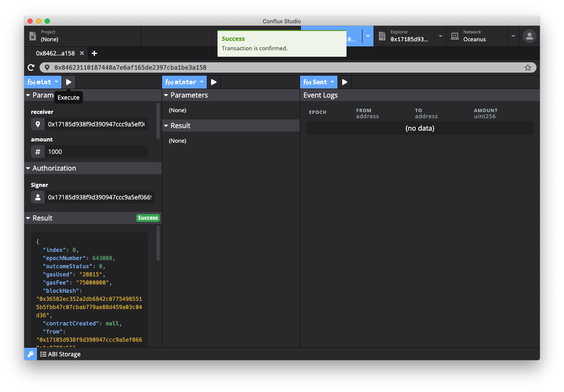Open the user profile avatar
Image resolution: width=564 pixels, height=392 pixels.
point(529,36)
